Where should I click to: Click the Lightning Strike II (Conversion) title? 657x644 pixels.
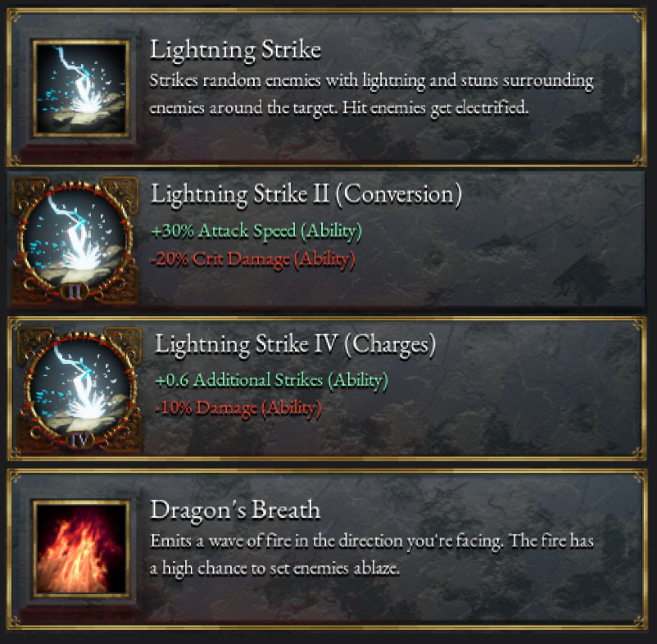[306, 195]
